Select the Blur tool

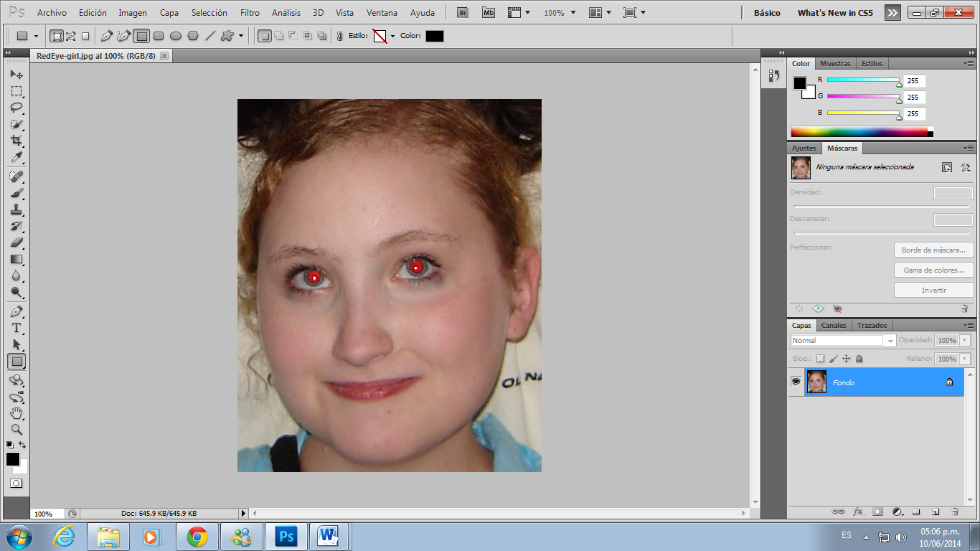(x=17, y=275)
